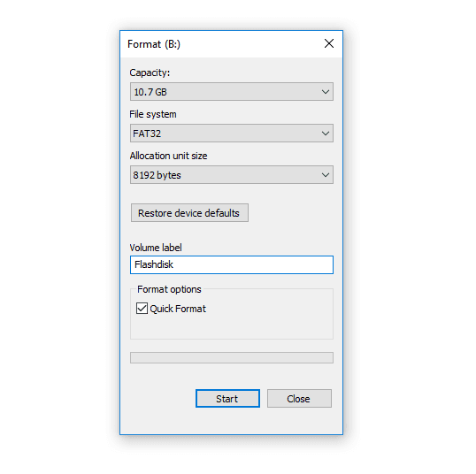This screenshot has width=476, height=474.
Task: Focus the Volume label field containing Flashdisk
Action: click(x=232, y=265)
